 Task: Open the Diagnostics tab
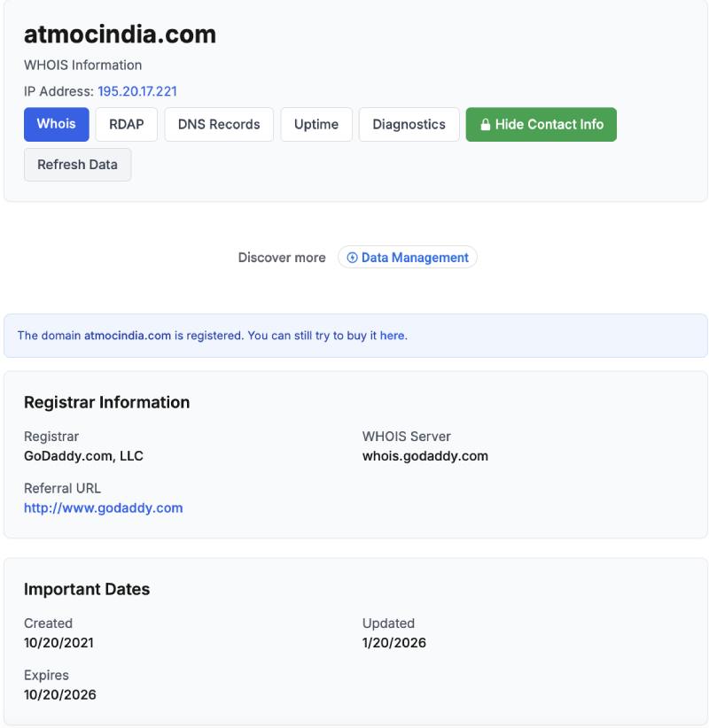(x=409, y=124)
